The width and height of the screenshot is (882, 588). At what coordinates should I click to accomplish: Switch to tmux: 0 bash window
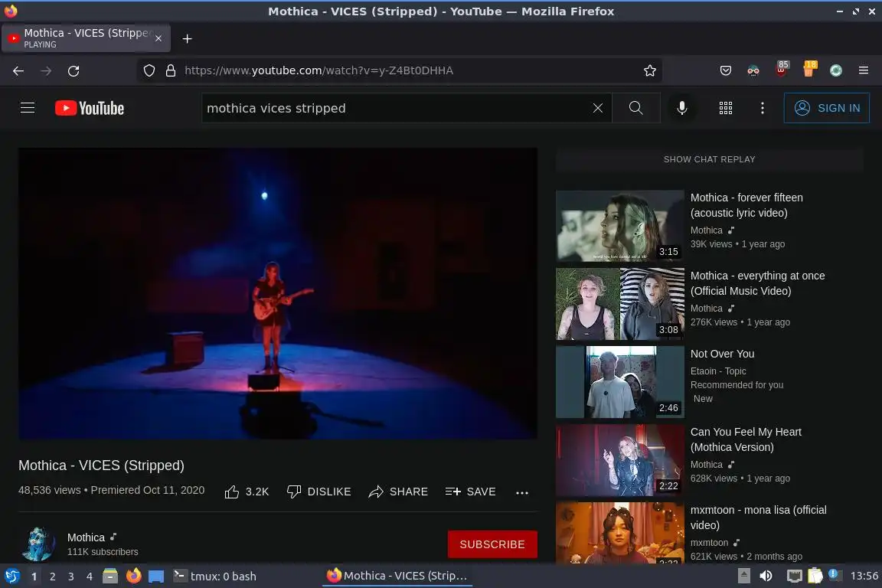click(214, 577)
